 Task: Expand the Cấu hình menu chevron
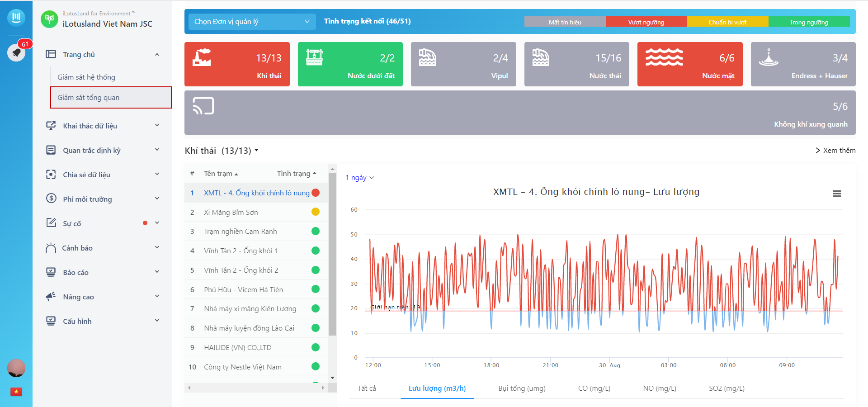[x=157, y=321]
